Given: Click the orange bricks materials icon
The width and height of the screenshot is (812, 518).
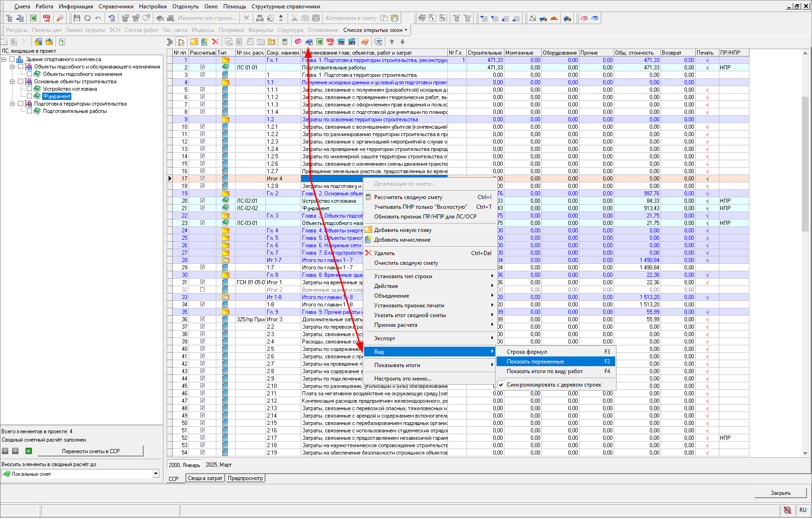Looking at the screenshot, I should pyautogui.click(x=554, y=18).
